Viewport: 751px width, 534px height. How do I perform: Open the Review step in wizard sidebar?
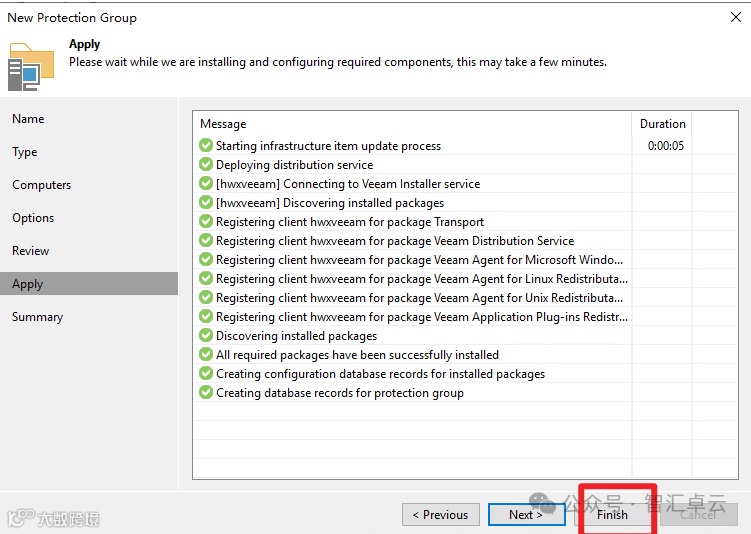(31, 251)
